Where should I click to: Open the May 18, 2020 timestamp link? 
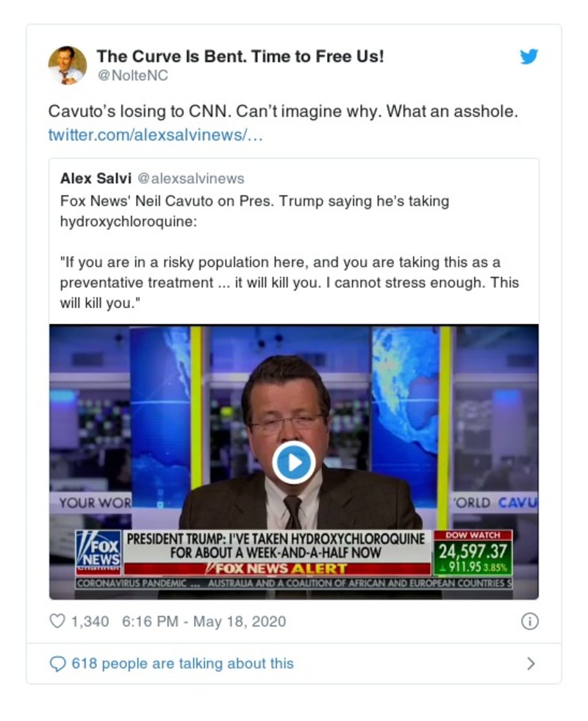coord(202,621)
